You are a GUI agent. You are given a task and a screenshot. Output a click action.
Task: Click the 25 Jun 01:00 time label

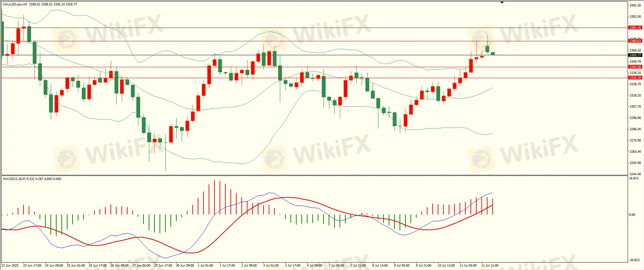point(76,266)
